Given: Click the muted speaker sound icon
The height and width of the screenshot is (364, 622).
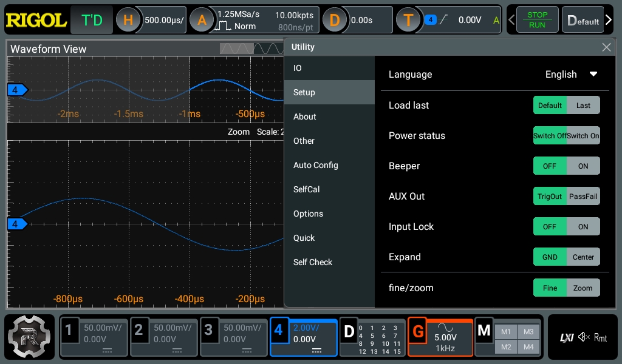Looking at the screenshot, I should click(x=584, y=337).
